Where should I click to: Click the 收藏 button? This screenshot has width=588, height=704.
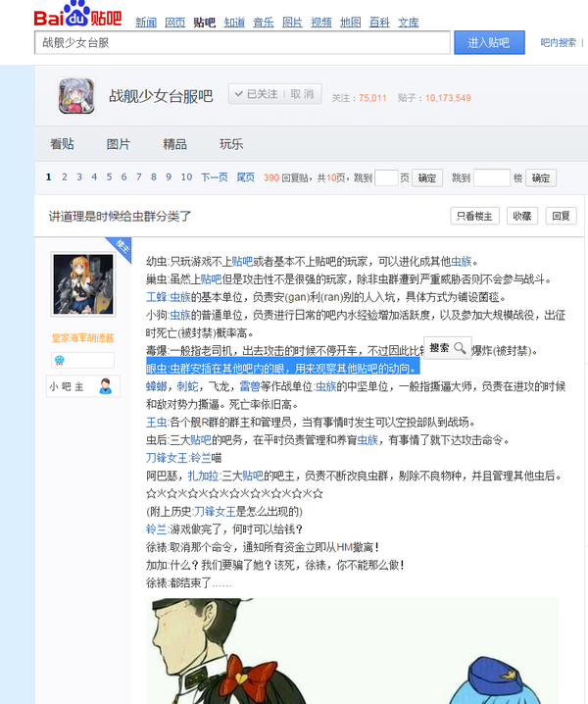click(x=522, y=216)
